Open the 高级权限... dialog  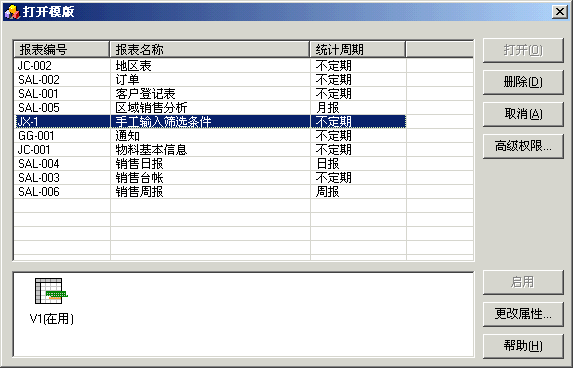[x=523, y=146]
